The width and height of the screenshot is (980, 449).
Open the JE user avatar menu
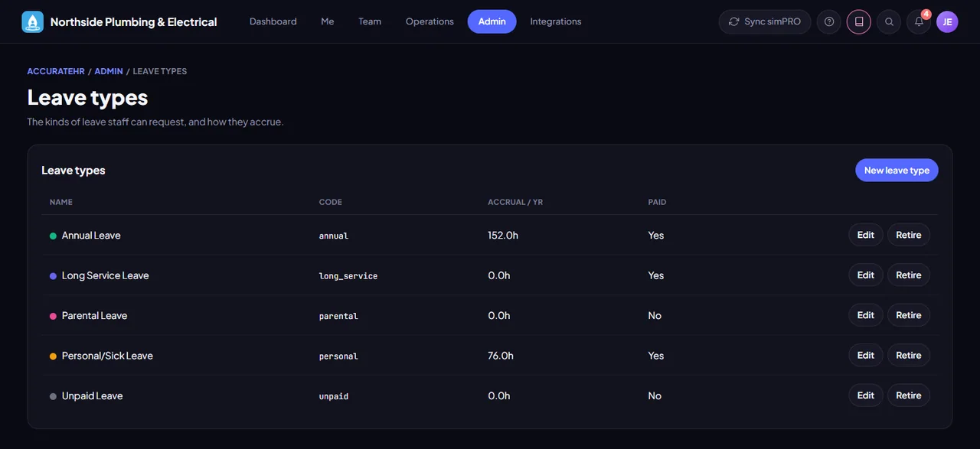[947, 21]
